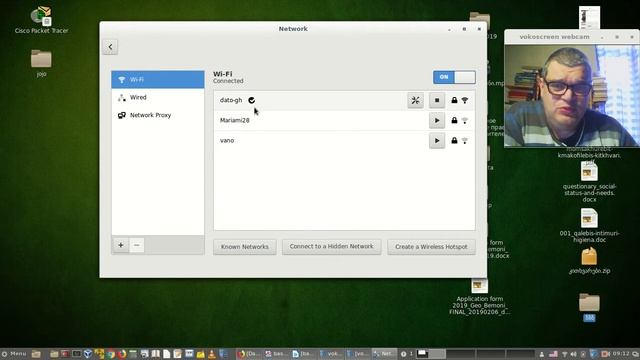The height and width of the screenshot is (360, 640).
Task: Open the jojo folder on desktop
Action: 41,62
